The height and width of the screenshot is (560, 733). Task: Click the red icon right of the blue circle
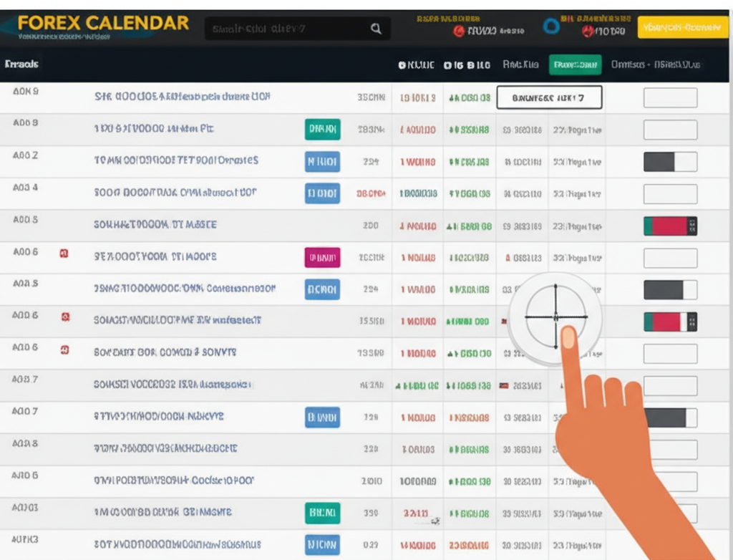588,31
